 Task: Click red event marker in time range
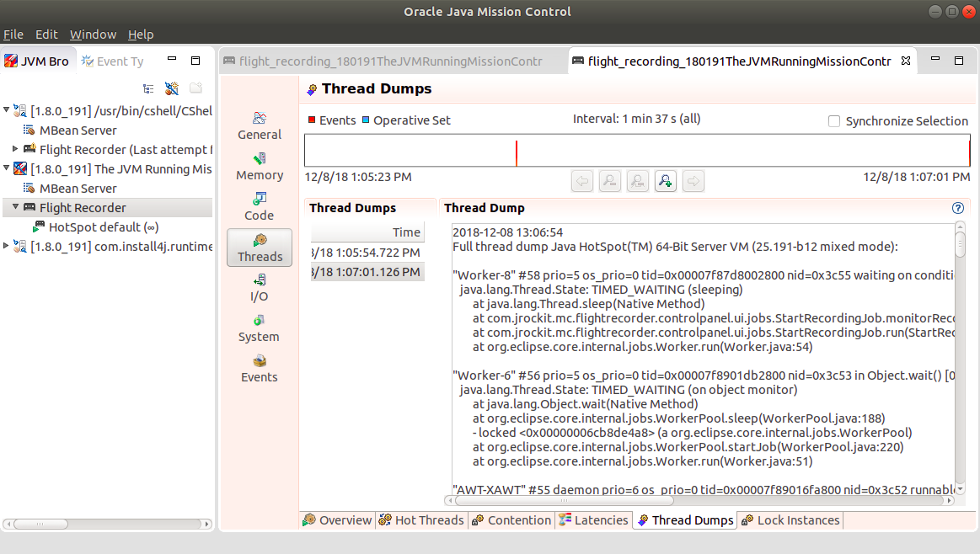click(517, 153)
